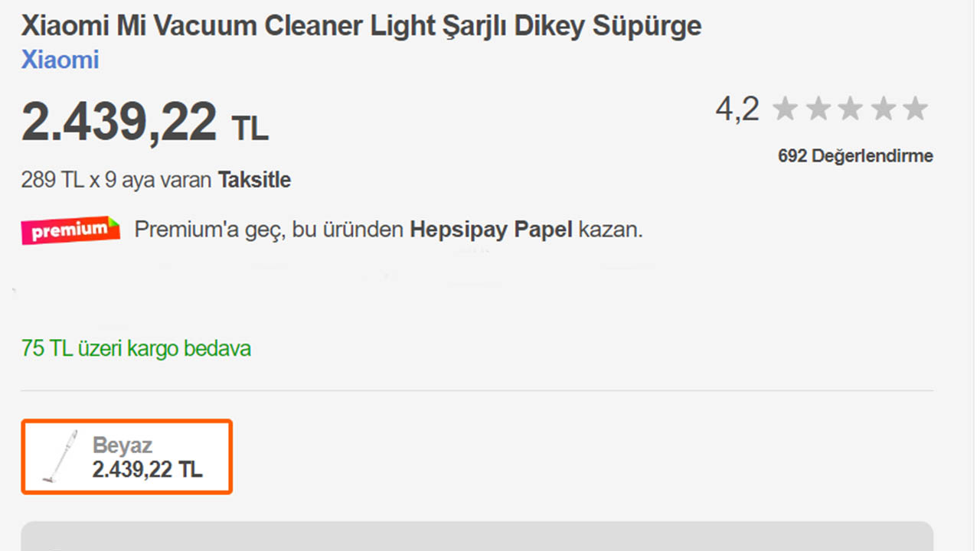Click the 75 TL üzeri kargo bedava text
Viewport: 980px width, 551px height.
[x=136, y=349]
